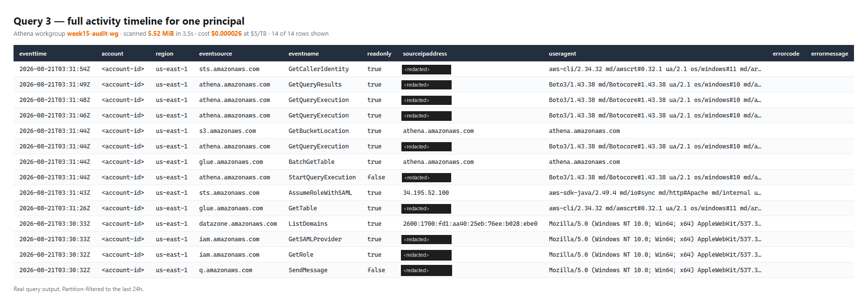
Task: Click the scanned 5.52 MiB value
Action: (x=161, y=34)
